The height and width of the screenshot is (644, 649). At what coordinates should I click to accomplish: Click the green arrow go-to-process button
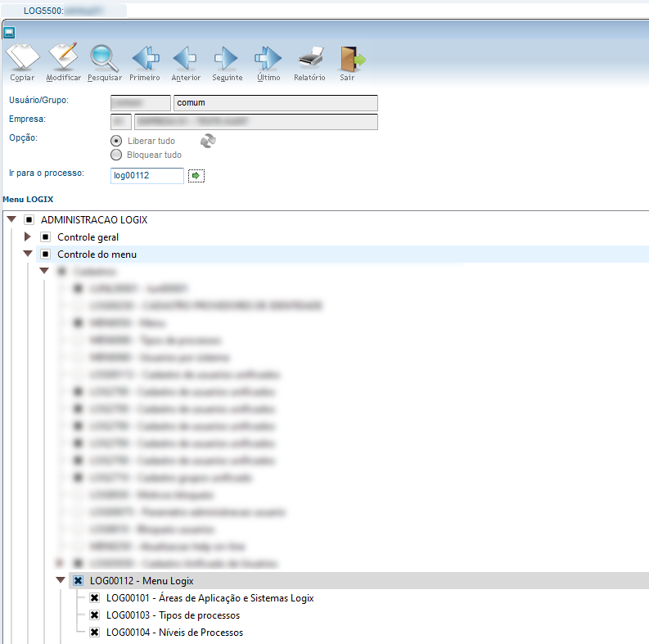(196, 175)
